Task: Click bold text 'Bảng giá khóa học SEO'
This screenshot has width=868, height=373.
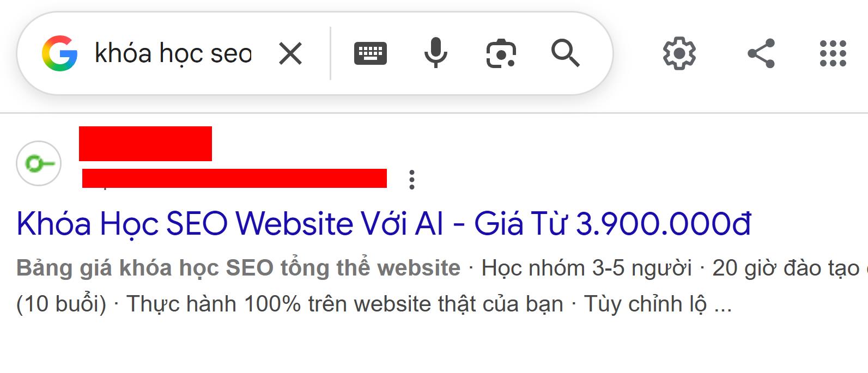Action: pyautogui.click(x=145, y=268)
